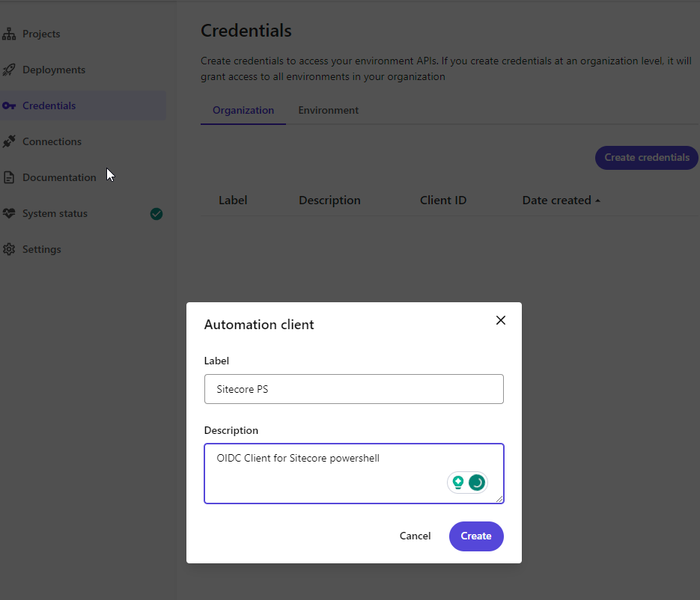This screenshot has width=700, height=600.
Task: Cancel the Automation client dialog
Action: 415,536
